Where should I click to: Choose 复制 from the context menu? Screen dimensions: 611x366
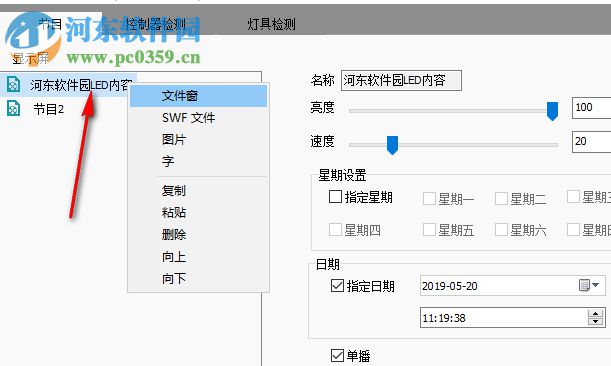[198, 191]
